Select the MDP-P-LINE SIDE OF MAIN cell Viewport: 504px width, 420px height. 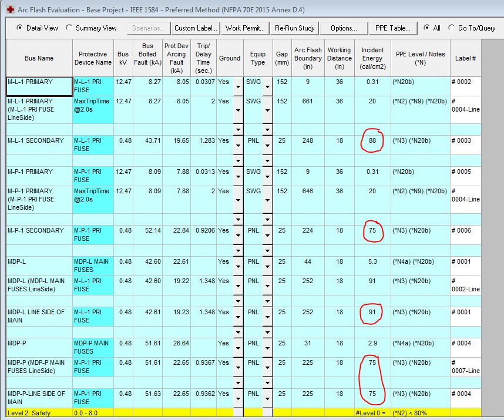point(39,398)
